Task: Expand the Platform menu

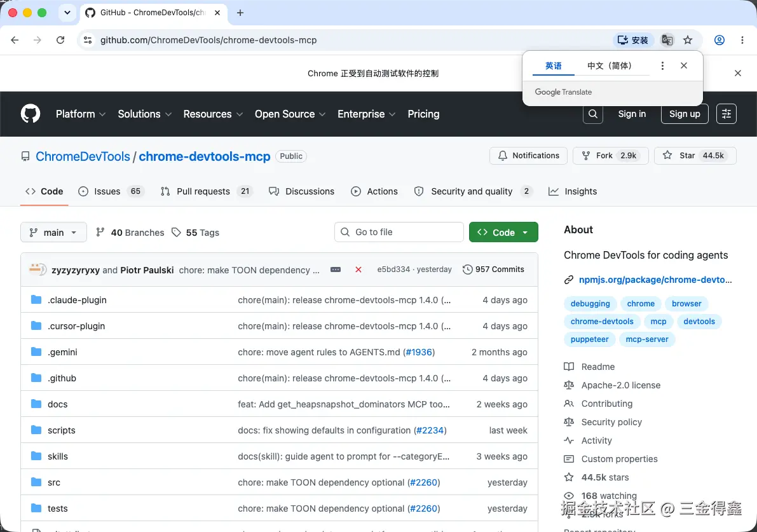Action: click(x=81, y=114)
